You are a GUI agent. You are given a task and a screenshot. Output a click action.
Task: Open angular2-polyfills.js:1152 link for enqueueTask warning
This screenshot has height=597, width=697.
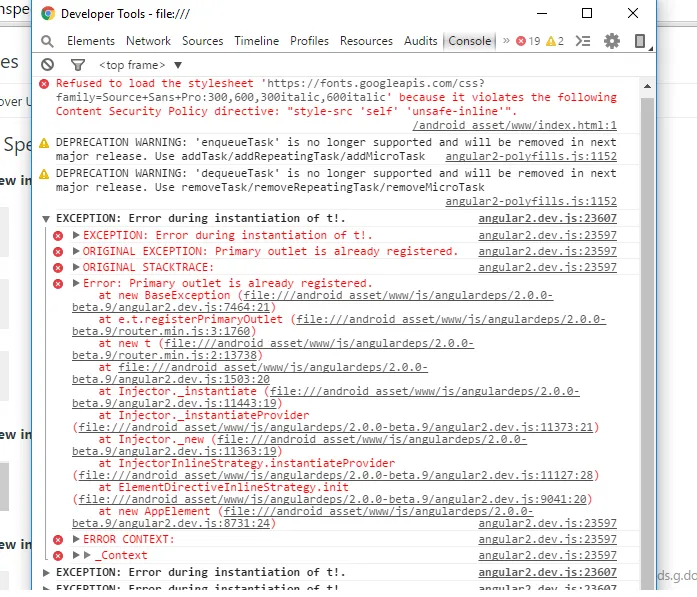531,157
